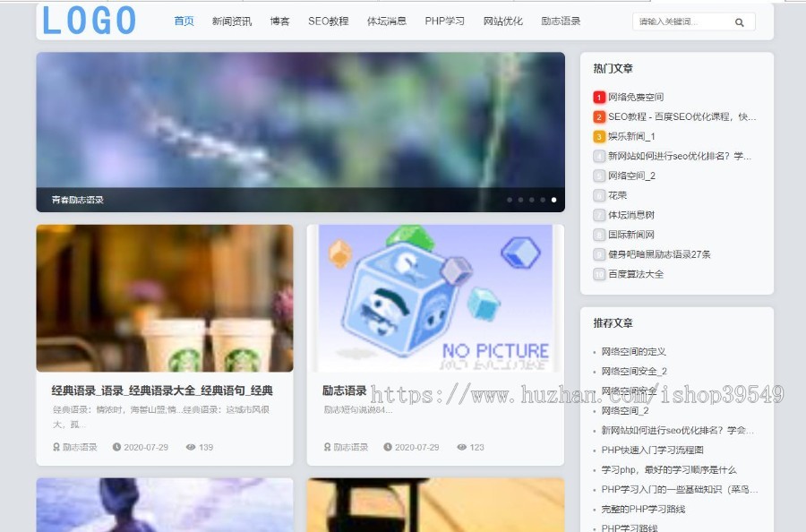Open hot article 网络免费空间

pos(636,97)
